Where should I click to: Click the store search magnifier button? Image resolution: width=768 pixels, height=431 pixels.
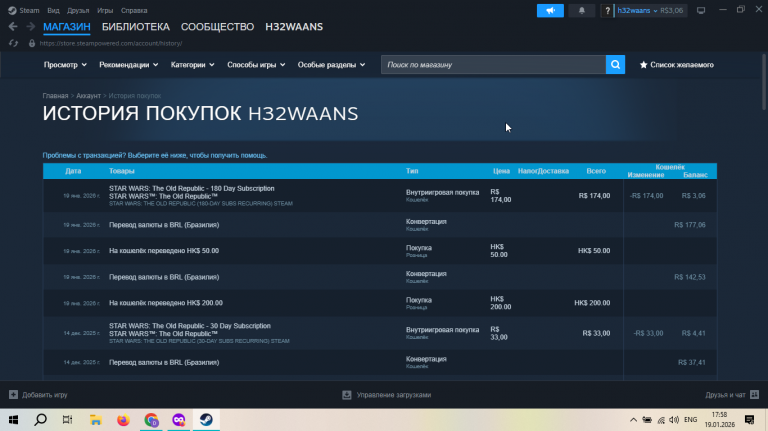(615, 65)
